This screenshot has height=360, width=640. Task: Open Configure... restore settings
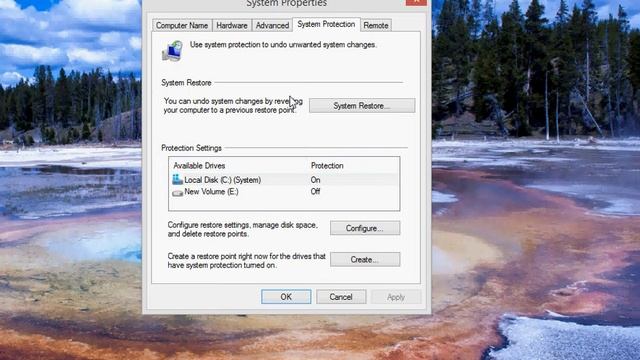coord(365,228)
